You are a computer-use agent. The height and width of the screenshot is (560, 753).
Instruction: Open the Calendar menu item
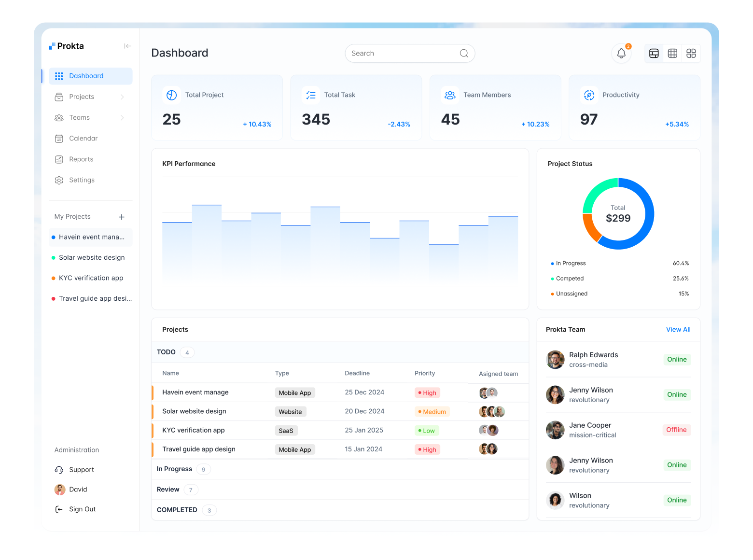tap(83, 139)
